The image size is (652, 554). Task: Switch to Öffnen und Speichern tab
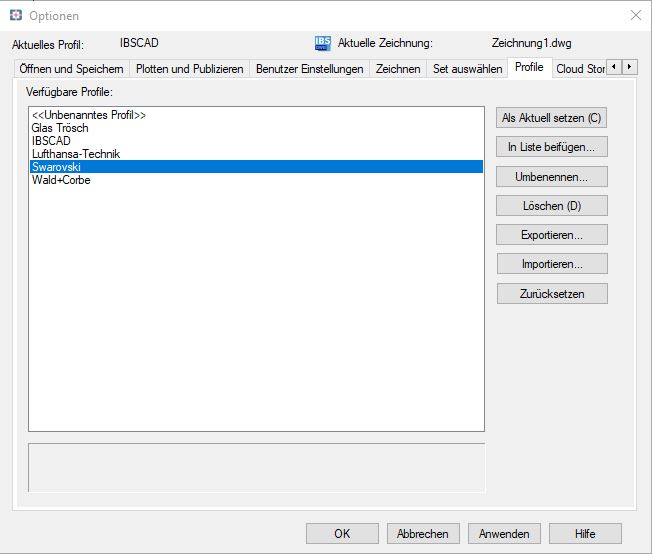(x=72, y=69)
